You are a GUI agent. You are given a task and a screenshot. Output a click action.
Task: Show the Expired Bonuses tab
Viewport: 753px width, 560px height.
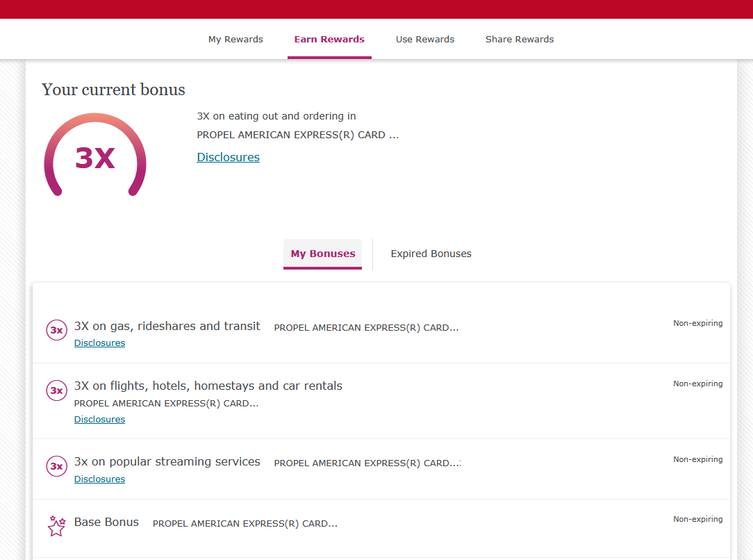coord(431,254)
